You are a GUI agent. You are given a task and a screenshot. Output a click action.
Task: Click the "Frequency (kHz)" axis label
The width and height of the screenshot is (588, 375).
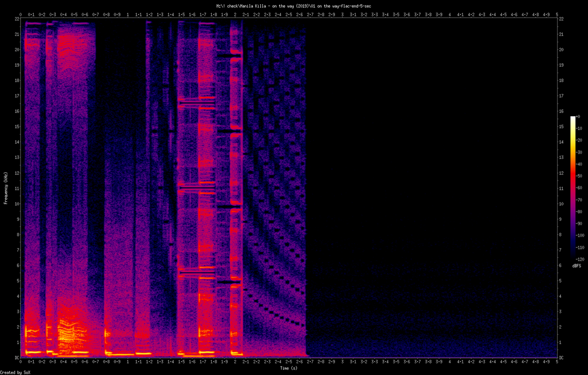[x=6, y=187]
